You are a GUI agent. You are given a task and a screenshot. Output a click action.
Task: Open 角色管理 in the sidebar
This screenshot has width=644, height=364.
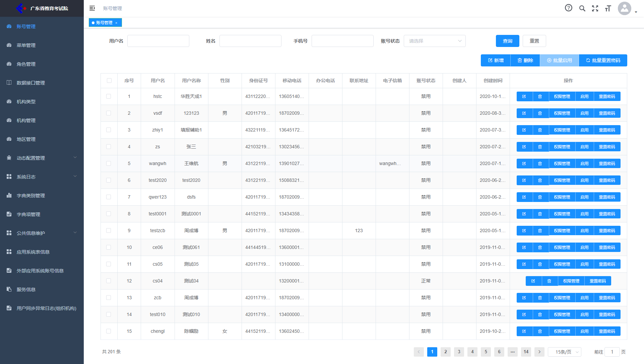click(x=42, y=64)
